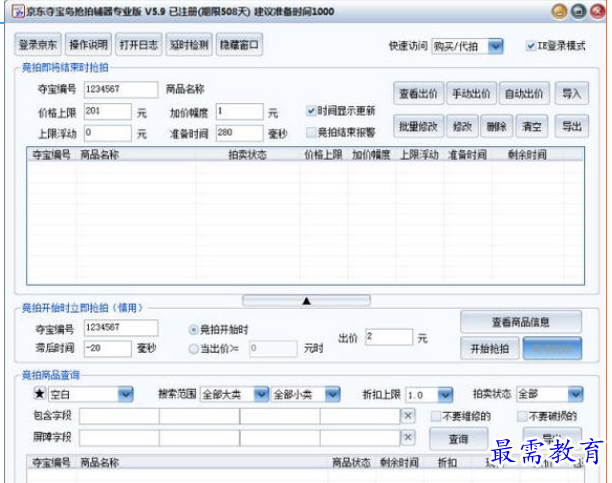Clear the 屏障字段 fields with X
This screenshot has height=483, width=612.
(408, 438)
